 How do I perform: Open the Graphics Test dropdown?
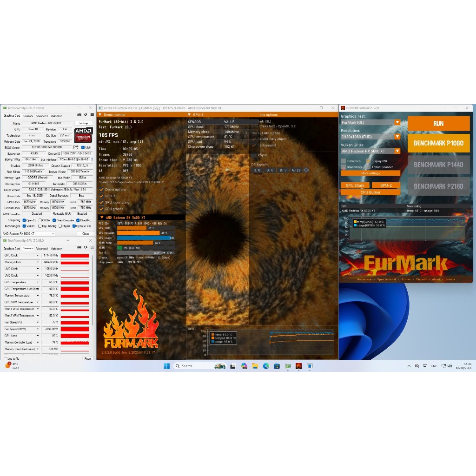click(x=370, y=122)
